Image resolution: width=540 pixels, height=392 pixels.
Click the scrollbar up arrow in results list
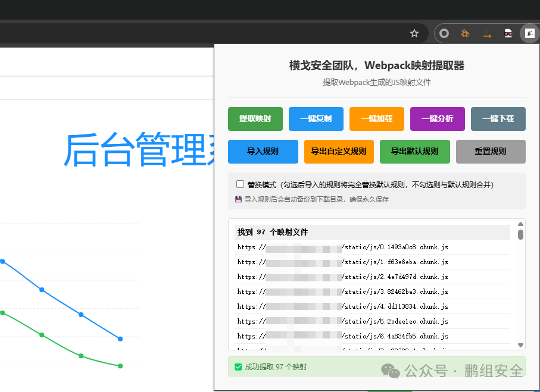520,224
